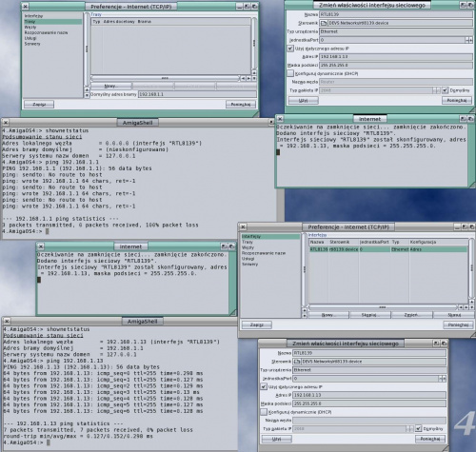Click routes list scroll-right arrow in Trasy window

pos(248,78)
